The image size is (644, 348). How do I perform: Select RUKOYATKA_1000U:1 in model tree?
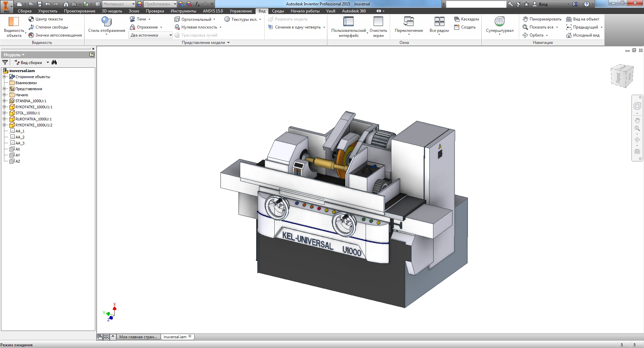(34, 119)
